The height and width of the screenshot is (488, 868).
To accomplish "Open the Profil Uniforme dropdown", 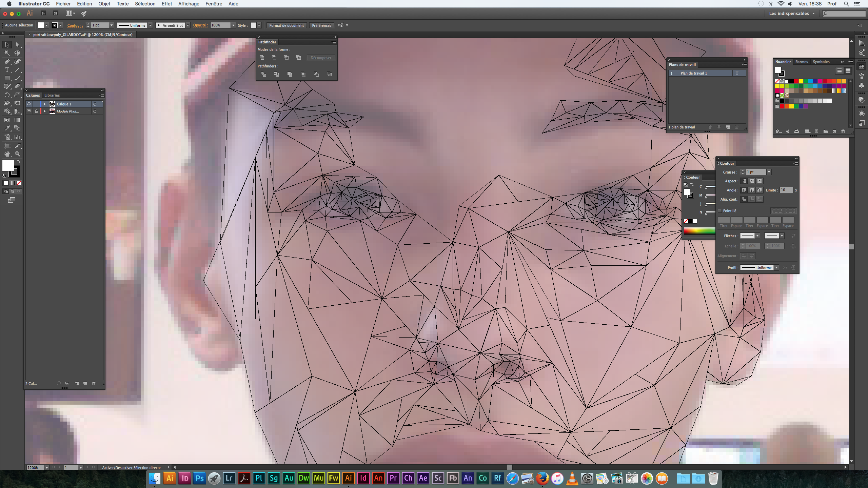I will 776,268.
